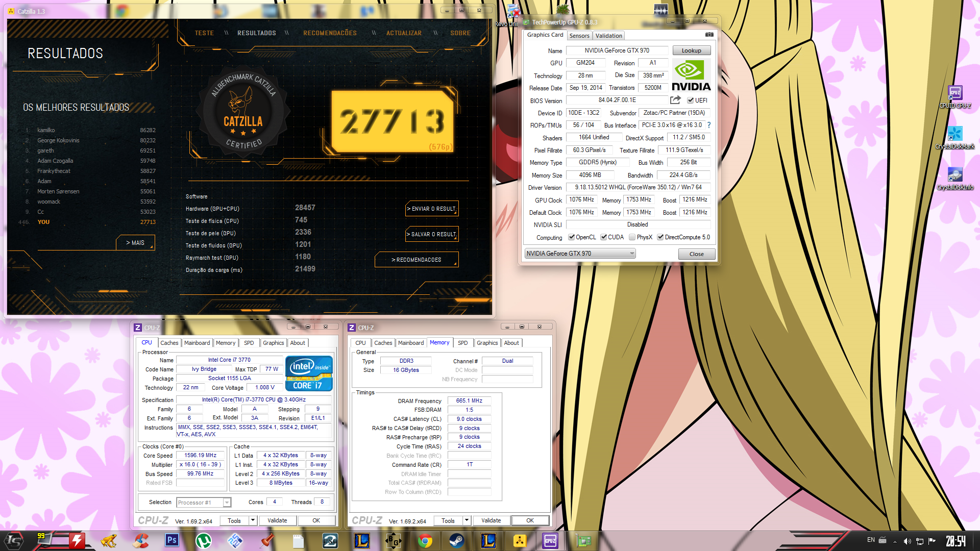Image resolution: width=980 pixels, height=551 pixels.
Task: Click the yellow Catzilla taskbar icon
Action: pyautogui.click(x=520, y=540)
